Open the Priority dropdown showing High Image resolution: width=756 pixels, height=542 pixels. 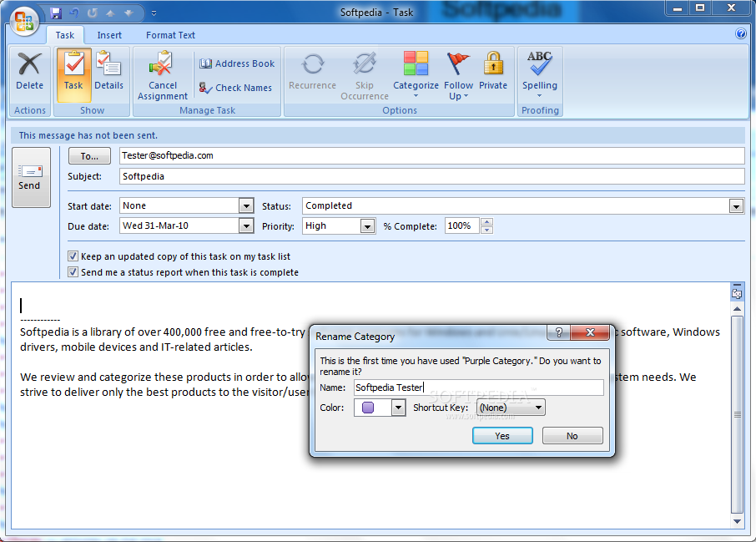pos(367,225)
